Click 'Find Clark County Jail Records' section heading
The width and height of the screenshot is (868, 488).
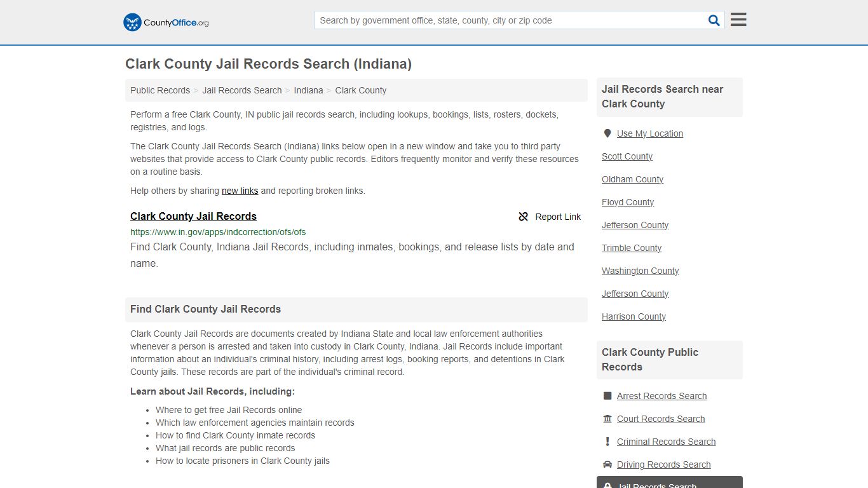tap(205, 309)
